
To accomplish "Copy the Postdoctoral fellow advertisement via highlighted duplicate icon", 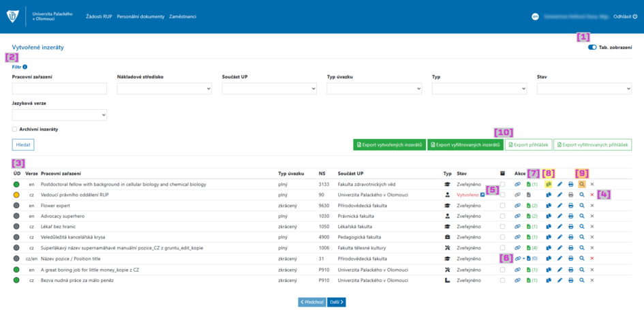I will 548,185.
